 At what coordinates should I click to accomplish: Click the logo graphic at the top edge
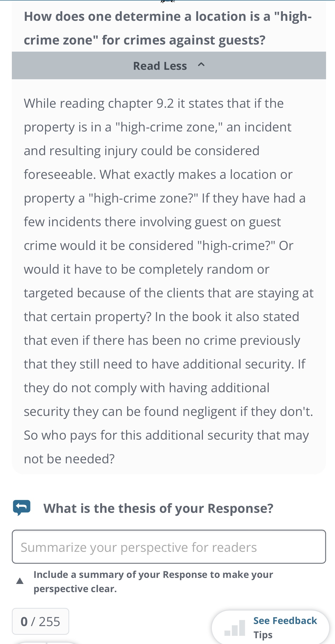[x=167, y=2]
